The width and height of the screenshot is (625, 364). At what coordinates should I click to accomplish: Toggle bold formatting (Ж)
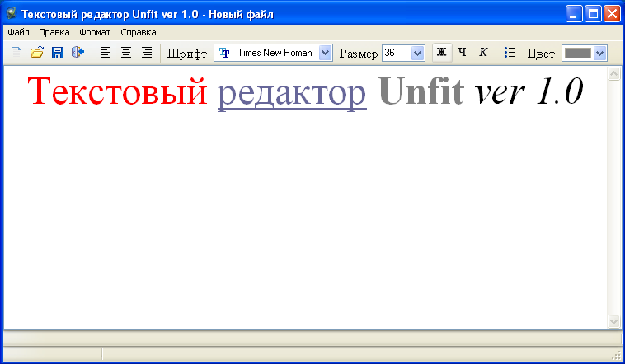(442, 53)
